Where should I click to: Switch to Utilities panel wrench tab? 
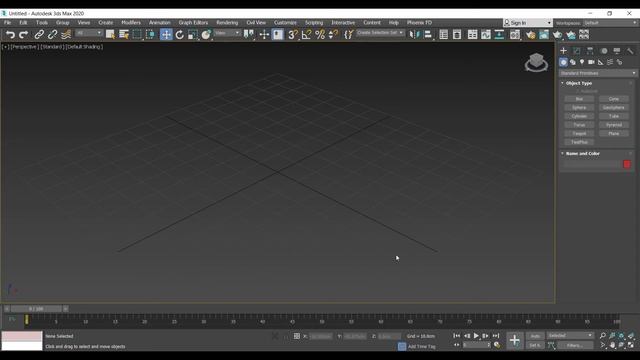[630, 51]
